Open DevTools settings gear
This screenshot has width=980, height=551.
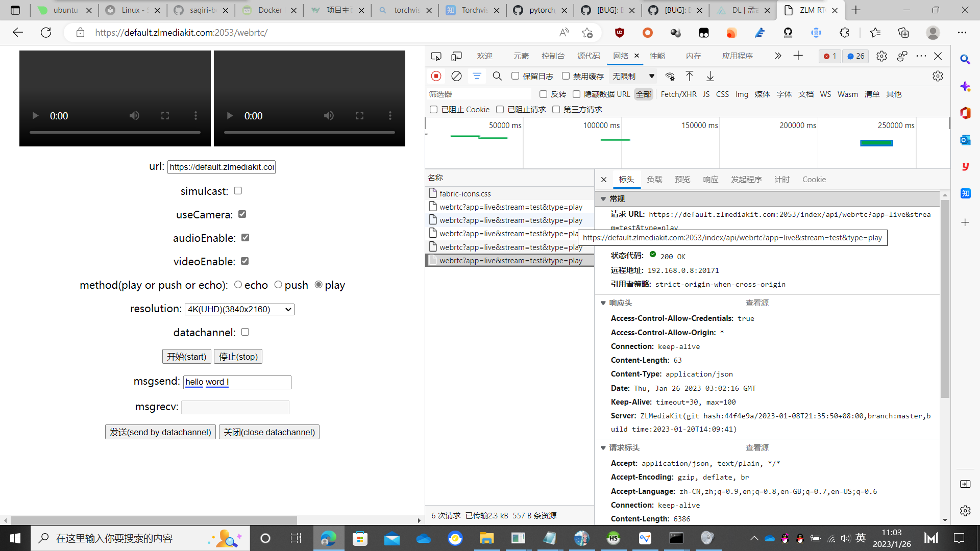coord(882,56)
